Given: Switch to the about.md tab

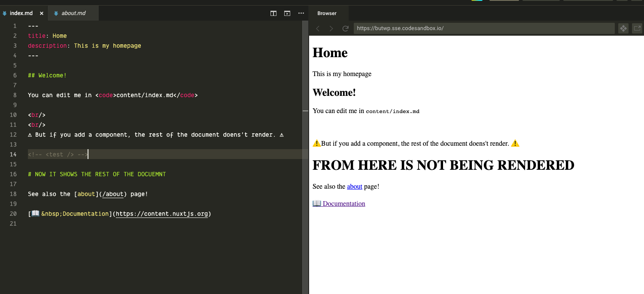Looking at the screenshot, I should 73,13.
